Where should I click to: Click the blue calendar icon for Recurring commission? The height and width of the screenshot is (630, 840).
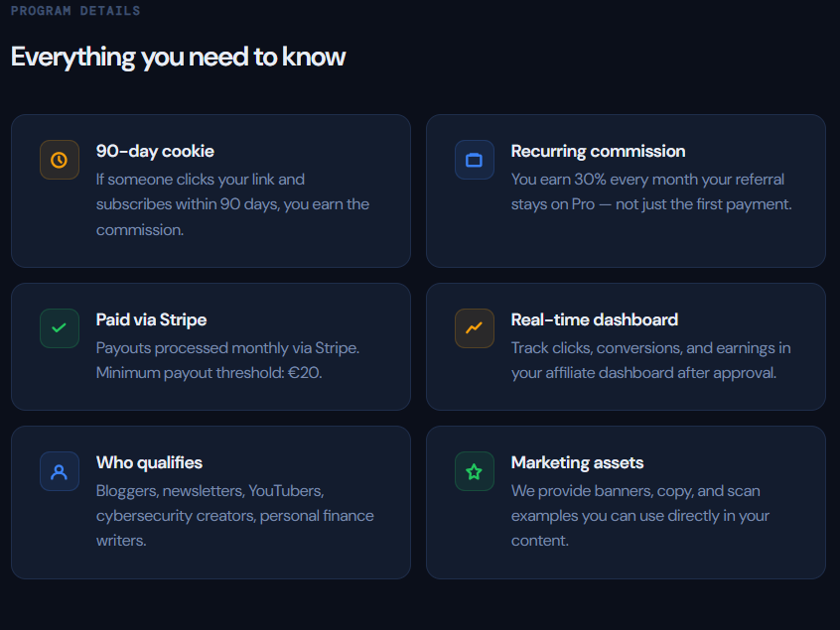coord(474,160)
